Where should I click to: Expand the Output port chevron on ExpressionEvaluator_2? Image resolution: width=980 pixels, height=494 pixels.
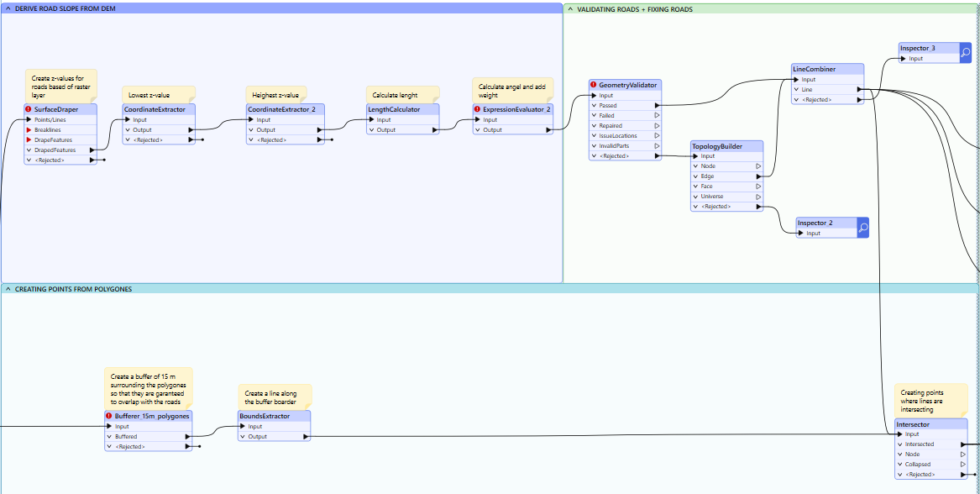coord(478,130)
